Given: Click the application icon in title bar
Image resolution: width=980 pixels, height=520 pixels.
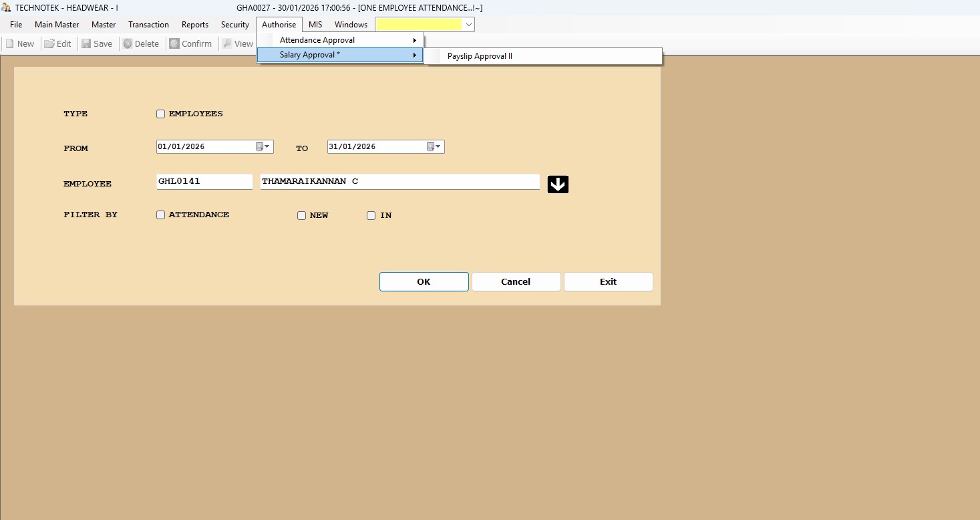Looking at the screenshot, I should (x=7, y=7).
